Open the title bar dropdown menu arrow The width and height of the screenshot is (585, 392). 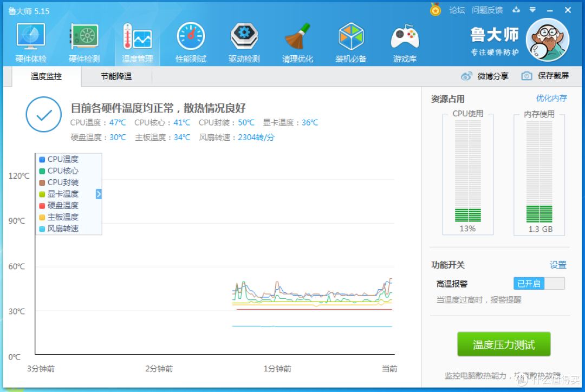pos(533,10)
